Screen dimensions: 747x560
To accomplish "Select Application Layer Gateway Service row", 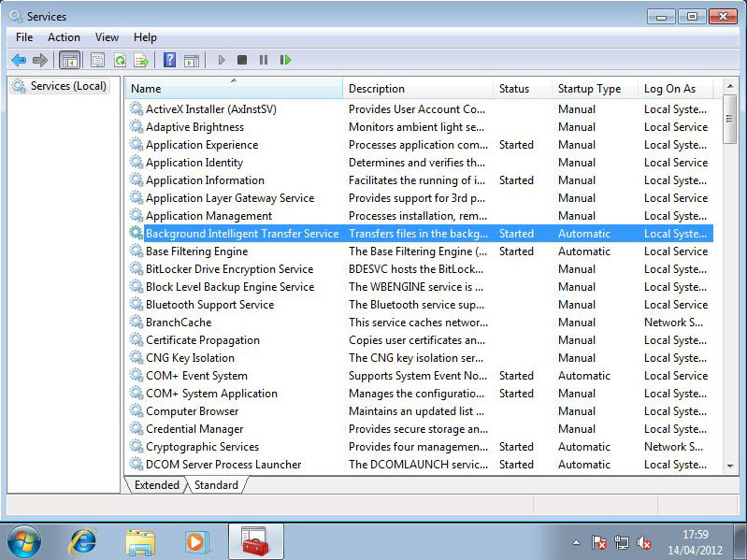I will tap(419, 197).
